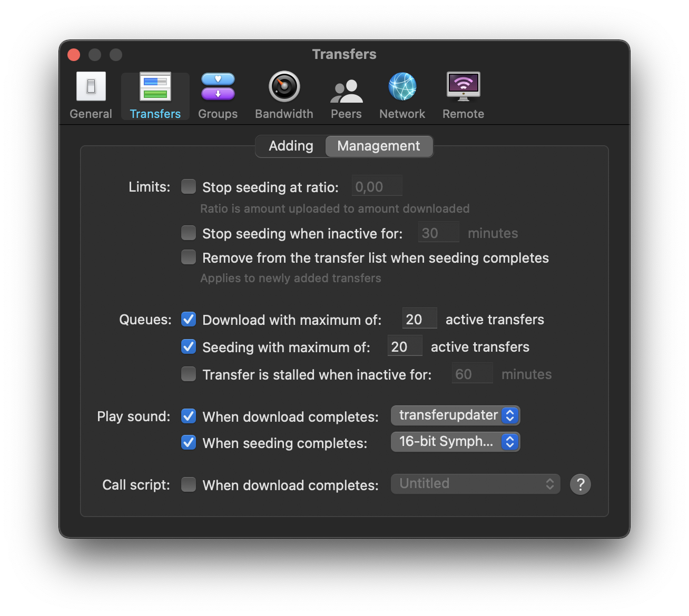
Task: Enable Stop seeding when inactive checkbox
Action: [189, 233]
